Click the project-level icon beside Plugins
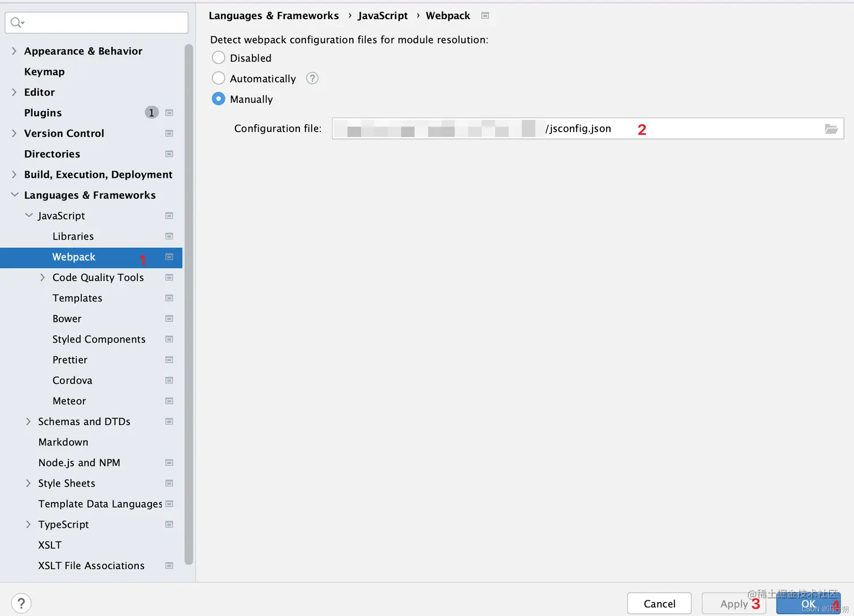The image size is (854, 616). [x=169, y=113]
